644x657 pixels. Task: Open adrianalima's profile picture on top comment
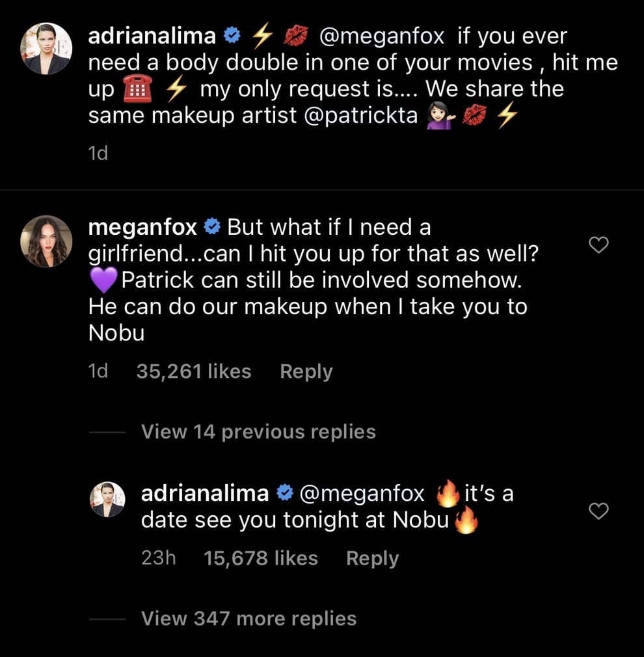pos(46,49)
